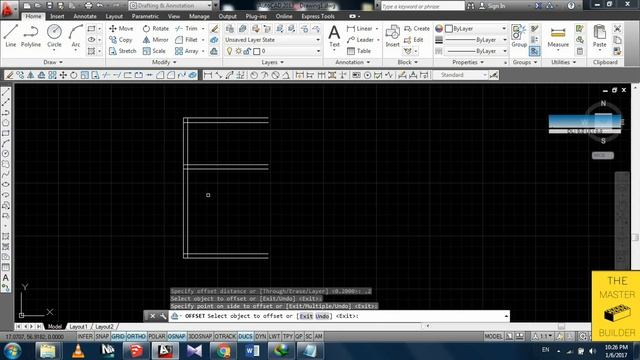
Task: Click the Create block button
Action: [417, 29]
